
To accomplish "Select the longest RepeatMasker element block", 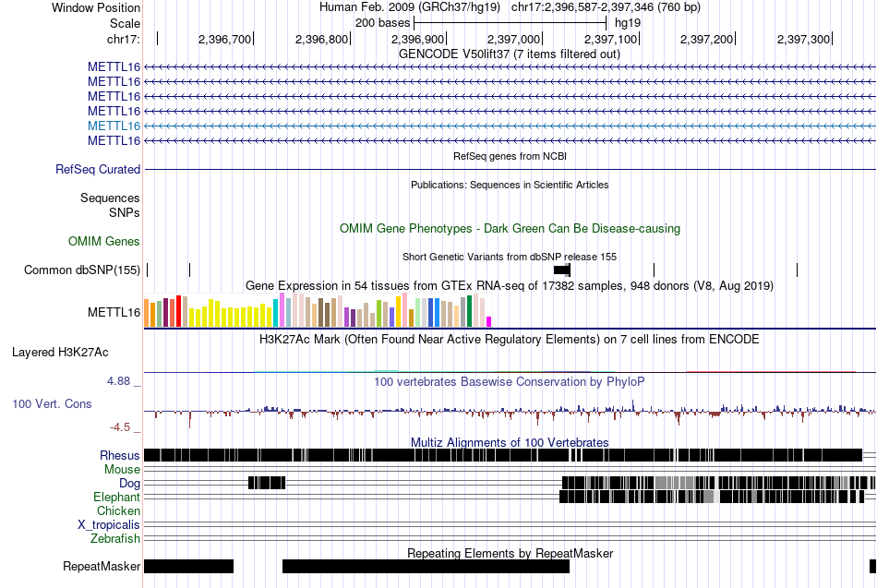I will (426, 566).
